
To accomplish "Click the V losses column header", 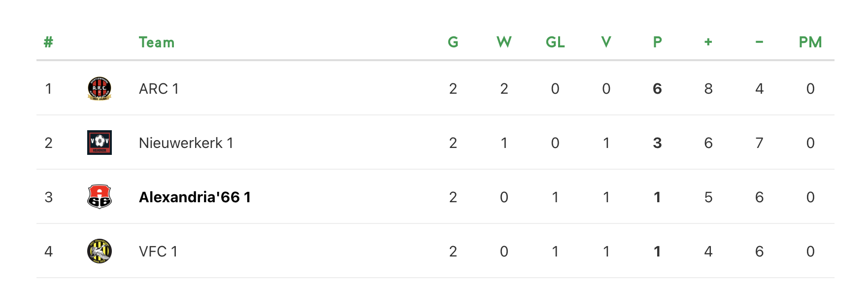I will [x=606, y=42].
